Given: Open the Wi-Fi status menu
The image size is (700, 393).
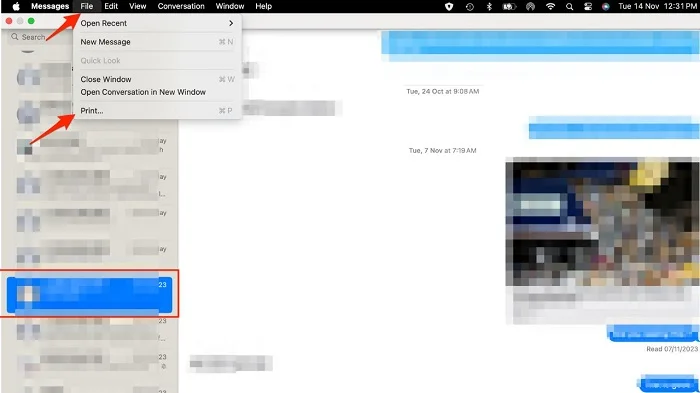Looking at the screenshot, I should click(550, 6).
